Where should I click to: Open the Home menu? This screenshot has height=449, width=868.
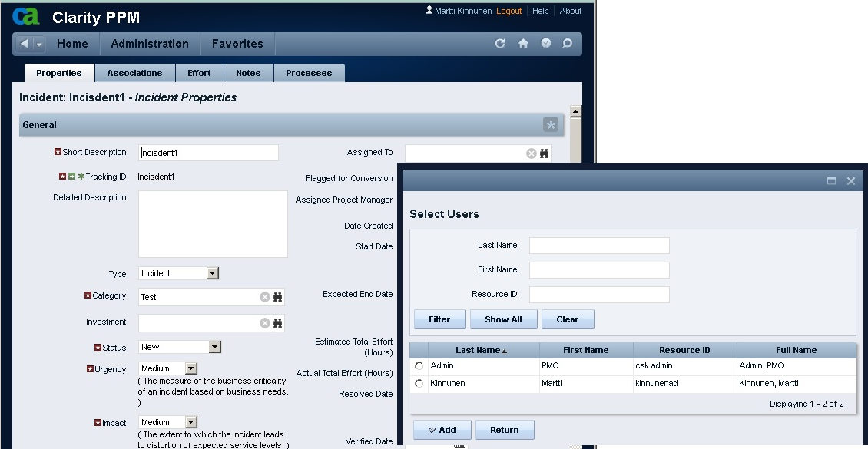[x=72, y=44]
